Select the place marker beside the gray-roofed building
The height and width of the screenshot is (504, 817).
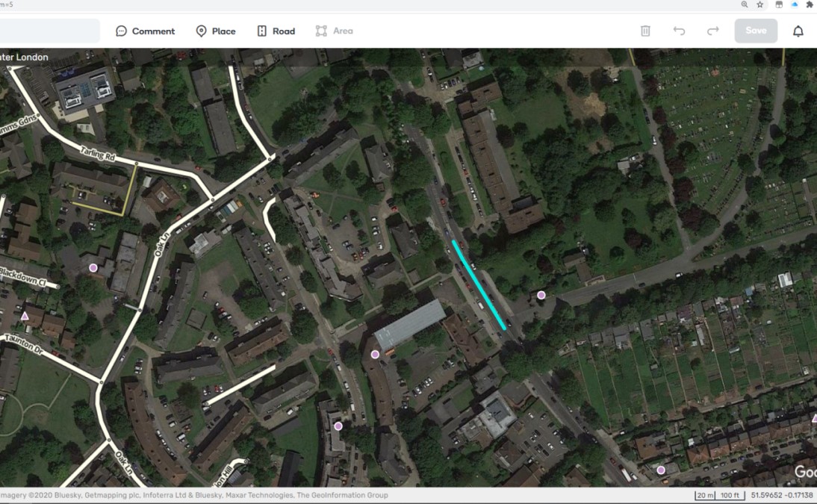click(375, 355)
